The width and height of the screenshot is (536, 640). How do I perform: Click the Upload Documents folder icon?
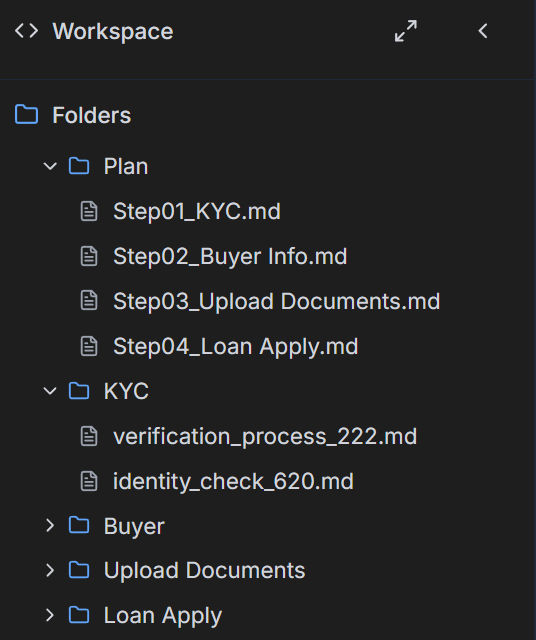[79, 570]
